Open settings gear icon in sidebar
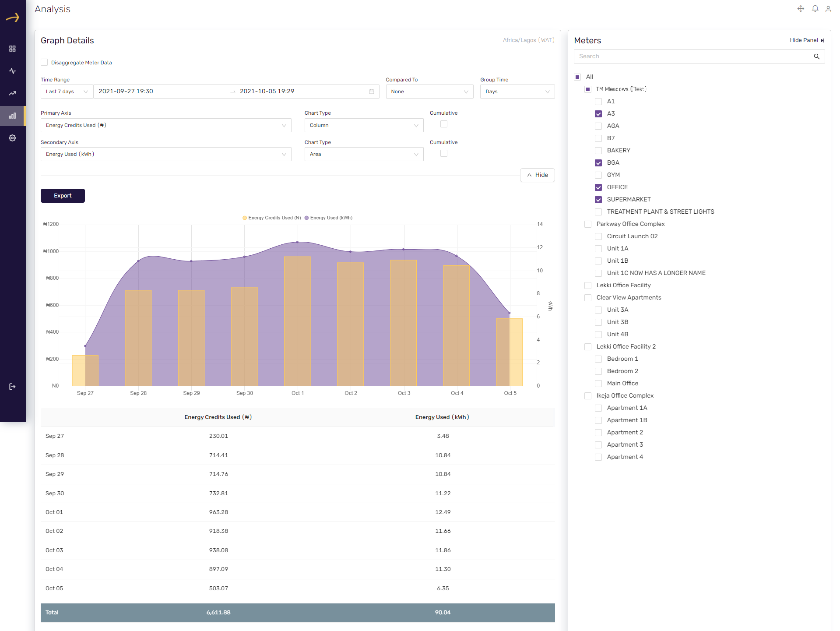The width and height of the screenshot is (840, 631). (x=12, y=138)
